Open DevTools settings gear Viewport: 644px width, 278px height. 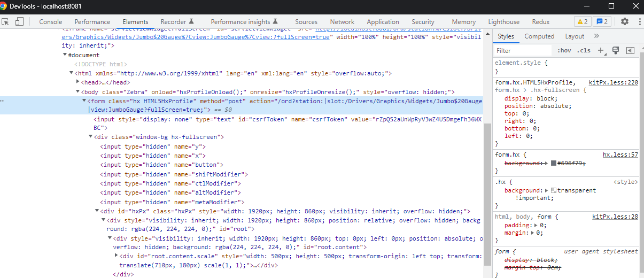[624, 22]
